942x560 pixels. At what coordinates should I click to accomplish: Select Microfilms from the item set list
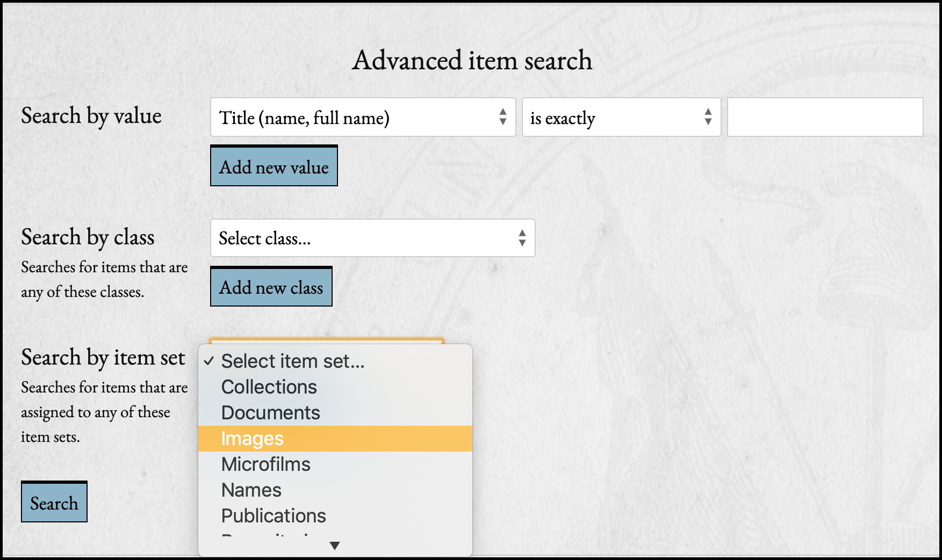point(265,464)
